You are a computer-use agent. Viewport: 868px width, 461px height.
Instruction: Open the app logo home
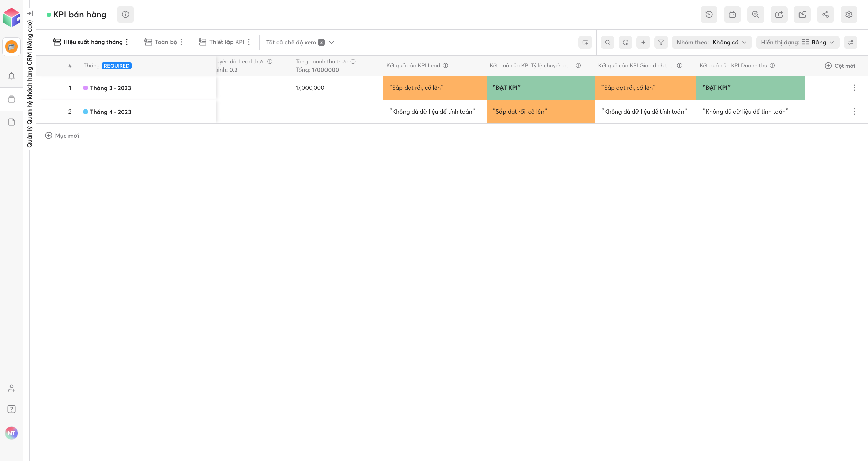[x=12, y=18]
